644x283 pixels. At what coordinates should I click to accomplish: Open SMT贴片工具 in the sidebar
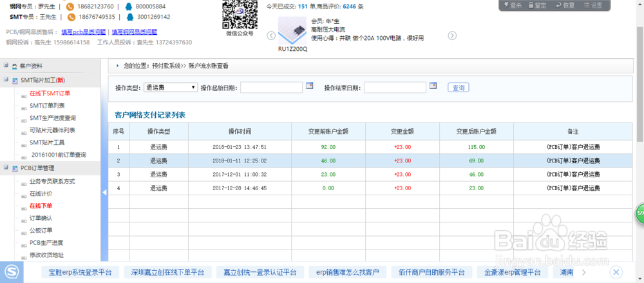coord(47,142)
